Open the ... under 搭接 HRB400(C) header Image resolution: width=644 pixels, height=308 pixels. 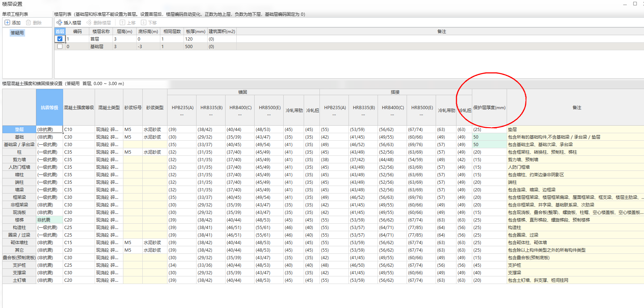click(392, 115)
